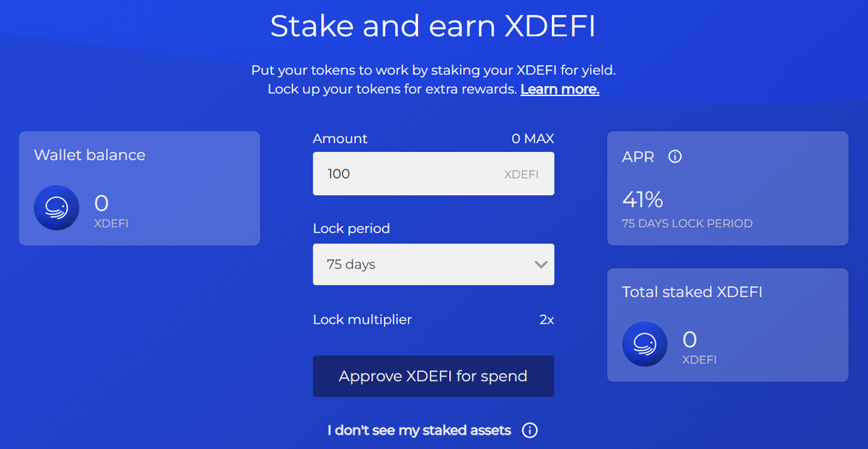Screen dimensions: 868x449
Task: Click the info icon next to APR
Action: 675,156
